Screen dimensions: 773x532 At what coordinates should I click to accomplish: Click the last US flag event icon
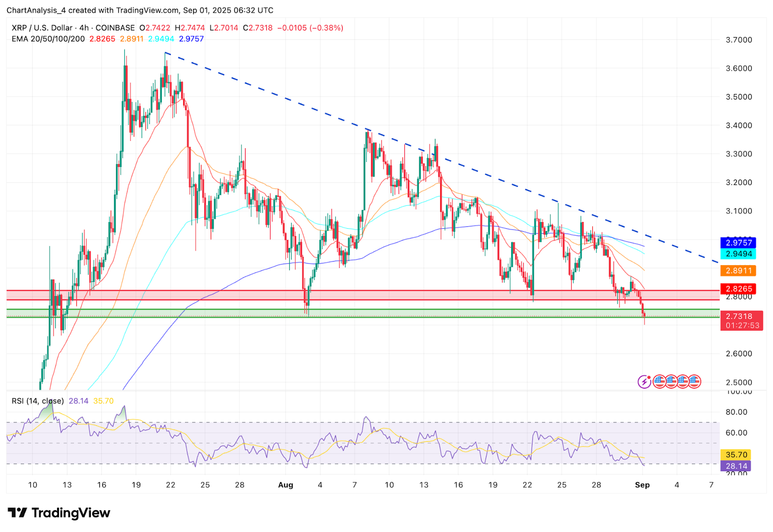point(694,382)
